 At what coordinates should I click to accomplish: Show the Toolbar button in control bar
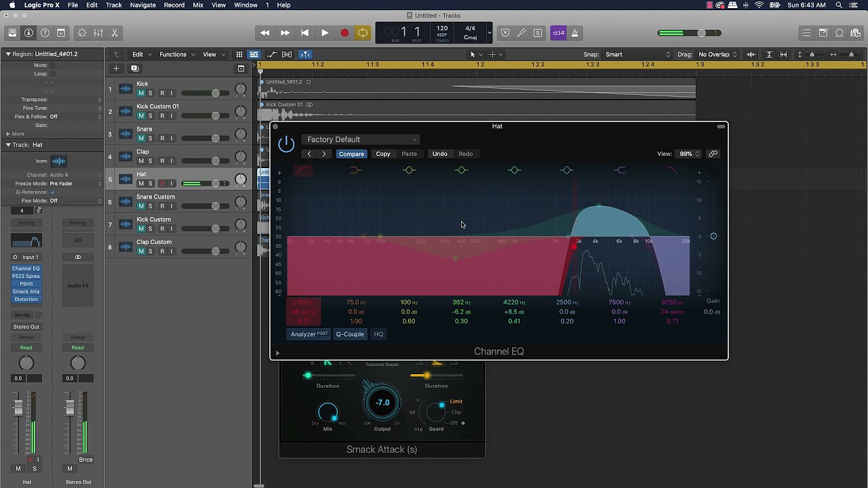pyautogui.click(x=61, y=33)
